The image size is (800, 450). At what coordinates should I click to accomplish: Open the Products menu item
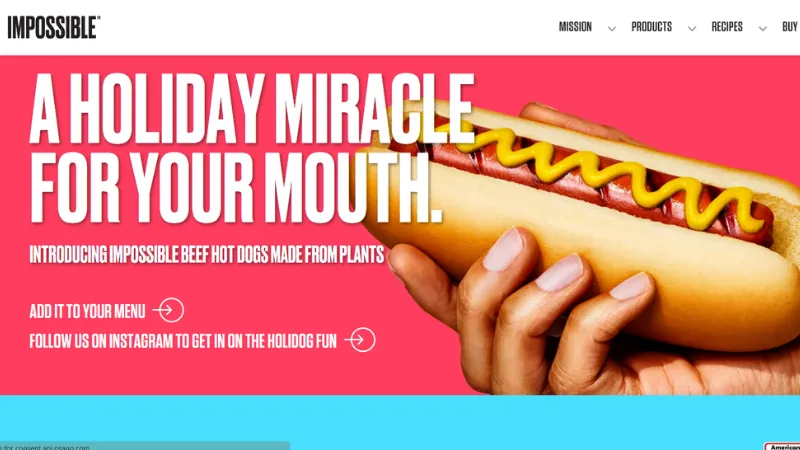[x=652, y=27]
